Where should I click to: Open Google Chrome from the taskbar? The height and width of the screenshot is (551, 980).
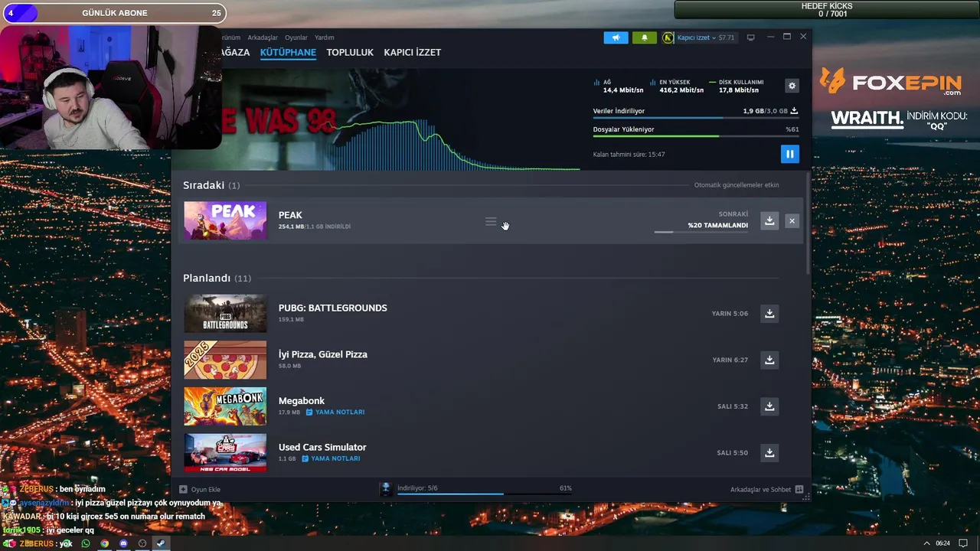(x=105, y=543)
